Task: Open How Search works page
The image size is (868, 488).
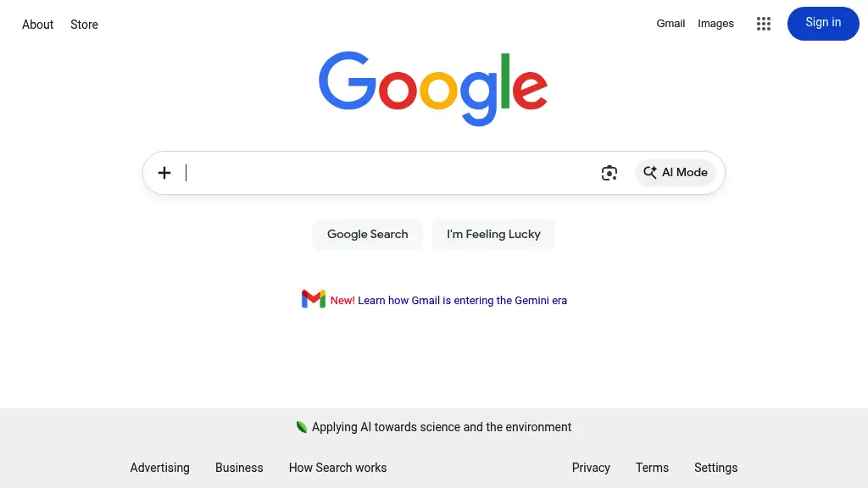Action: click(337, 468)
